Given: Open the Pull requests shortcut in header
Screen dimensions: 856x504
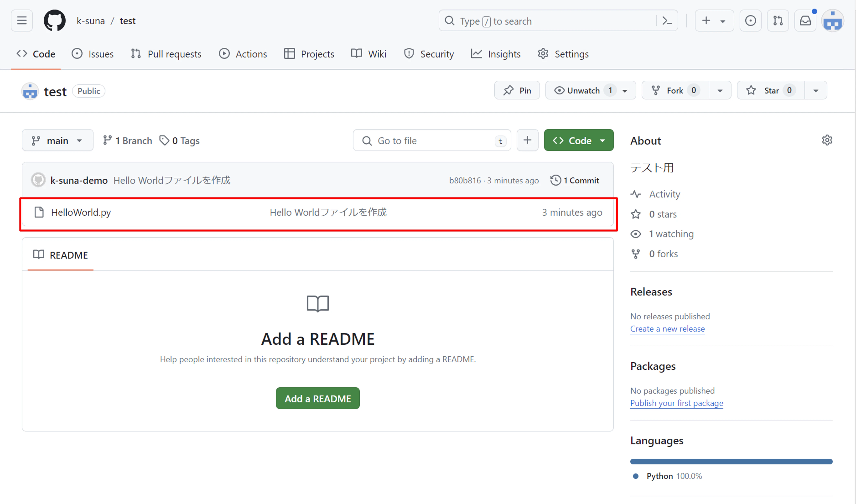Looking at the screenshot, I should (x=778, y=21).
